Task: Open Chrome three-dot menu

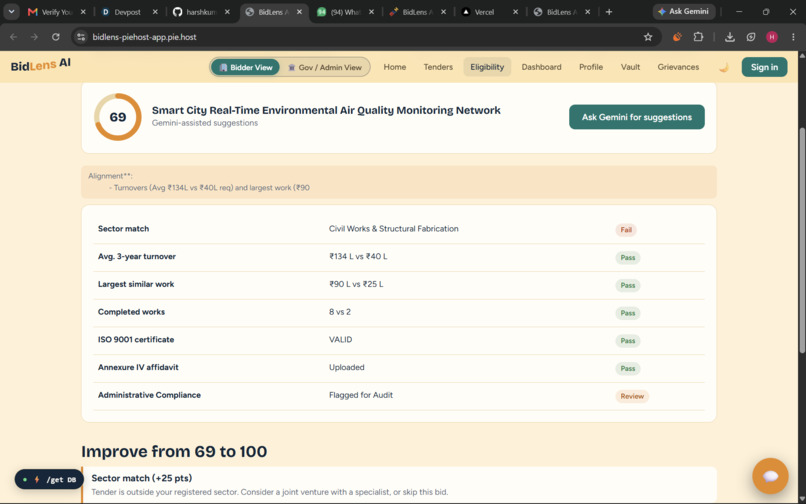Action: pyautogui.click(x=793, y=37)
